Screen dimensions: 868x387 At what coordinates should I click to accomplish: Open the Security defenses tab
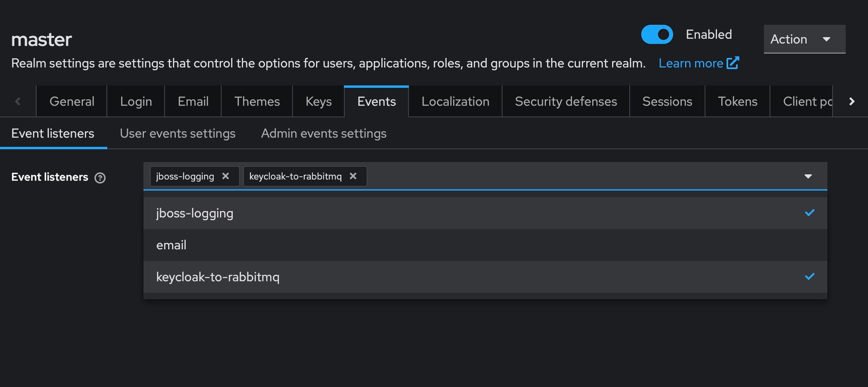(566, 101)
